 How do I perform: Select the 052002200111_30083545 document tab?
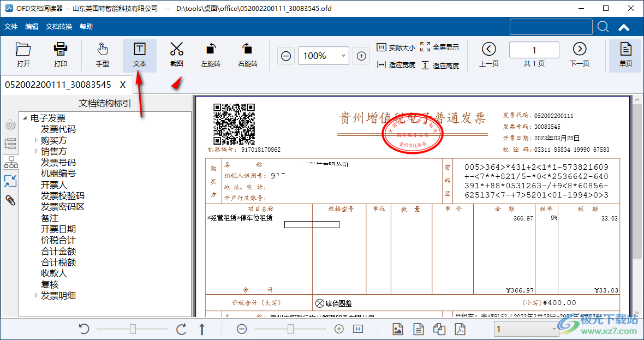pos(58,85)
